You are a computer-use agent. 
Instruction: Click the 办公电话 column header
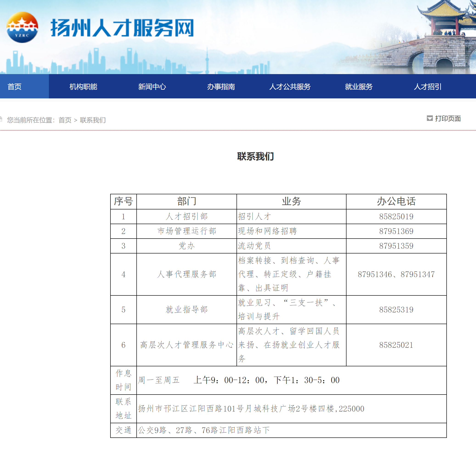click(x=396, y=201)
